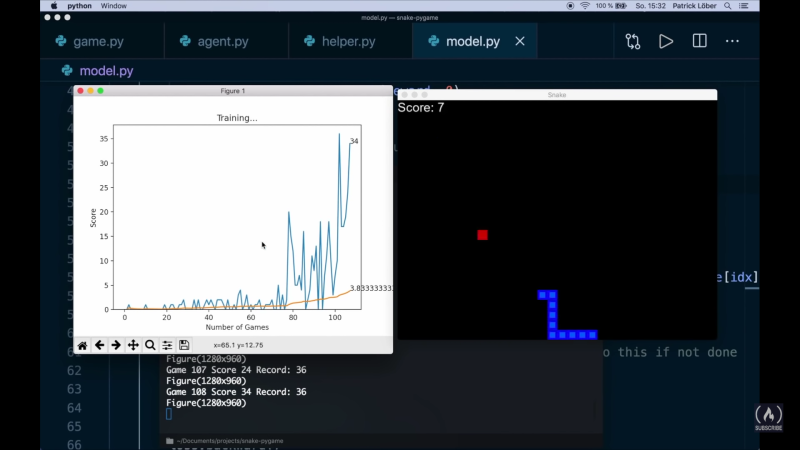Click the Wi-Fi status icon

585,6
